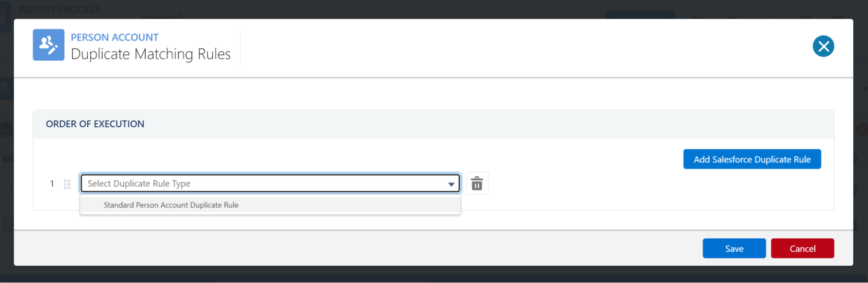Click the dimmed minus circle at left edge
The height and width of the screenshot is (283, 868).
pos(6,130)
